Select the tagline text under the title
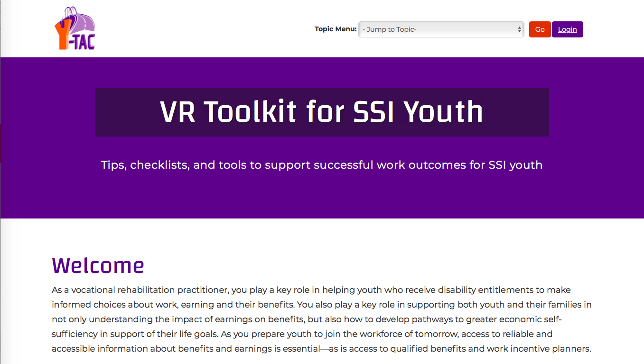 322,165
